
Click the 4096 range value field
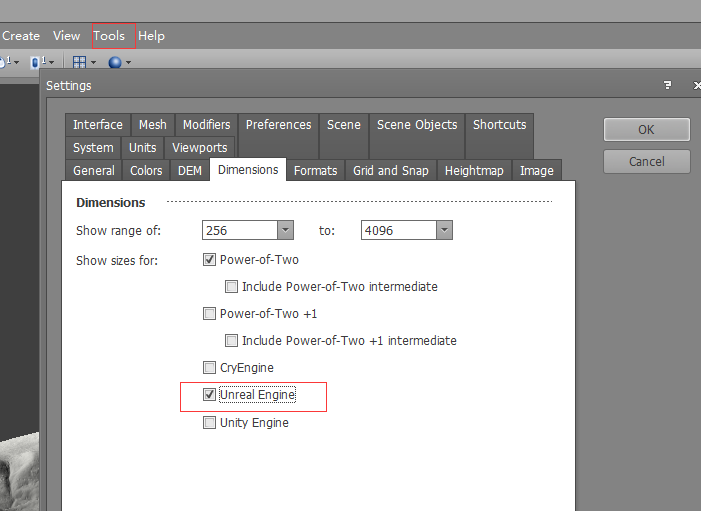pyautogui.click(x=399, y=230)
